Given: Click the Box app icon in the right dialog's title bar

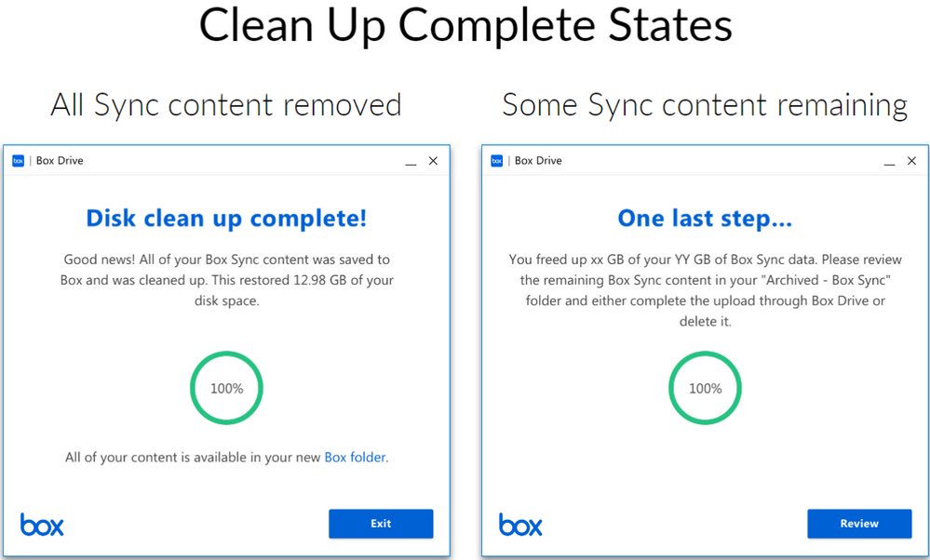Looking at the screenshot, I should 497,161.
